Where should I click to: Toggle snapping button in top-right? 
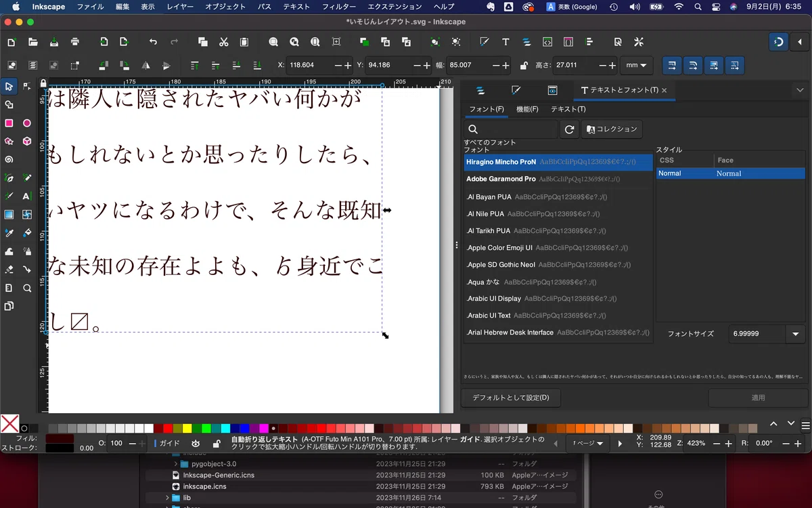779,42
